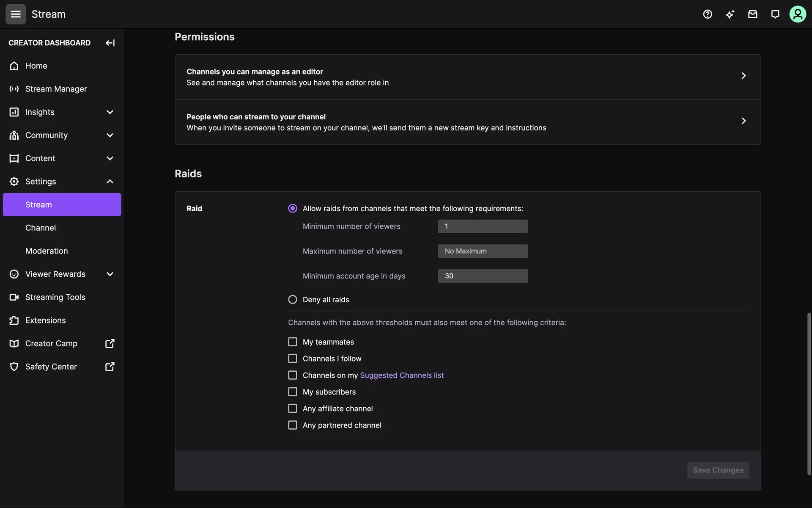Screen dimensions: 812x508
Task: Click the Minimum account age field
Action: pyautogui.click(x=483, y=276)
